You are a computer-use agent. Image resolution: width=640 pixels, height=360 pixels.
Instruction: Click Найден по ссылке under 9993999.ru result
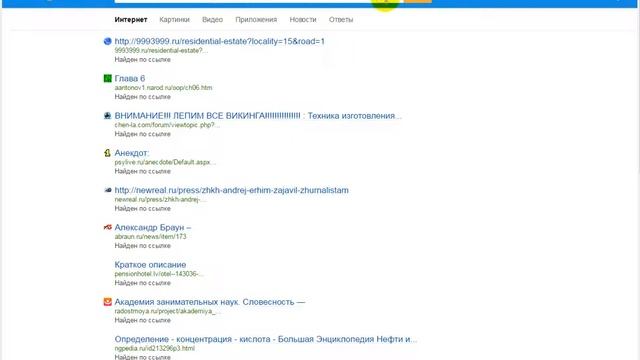click(x=142, y=60)
